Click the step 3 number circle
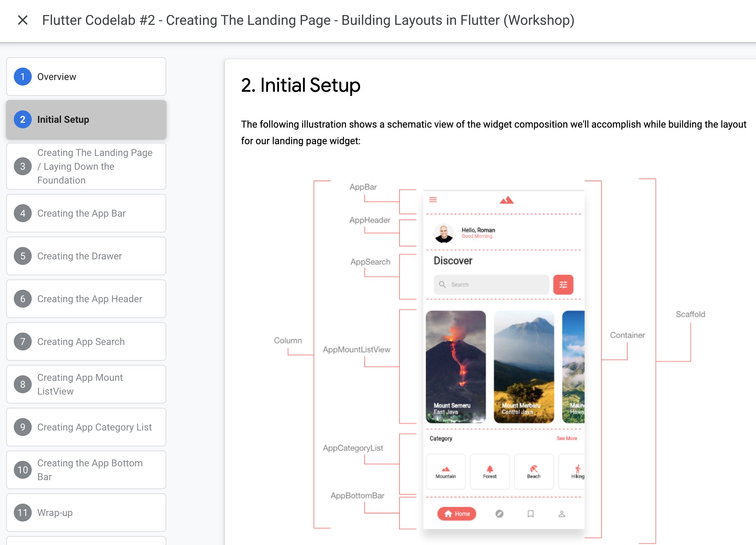The width and height of the screenshot is (756, 545). (x=23, y=166)
